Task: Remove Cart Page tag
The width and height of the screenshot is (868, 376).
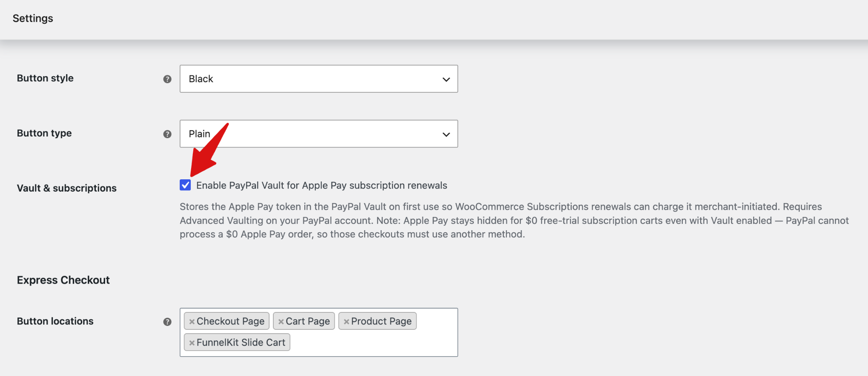Action: [x=281, y=322]
